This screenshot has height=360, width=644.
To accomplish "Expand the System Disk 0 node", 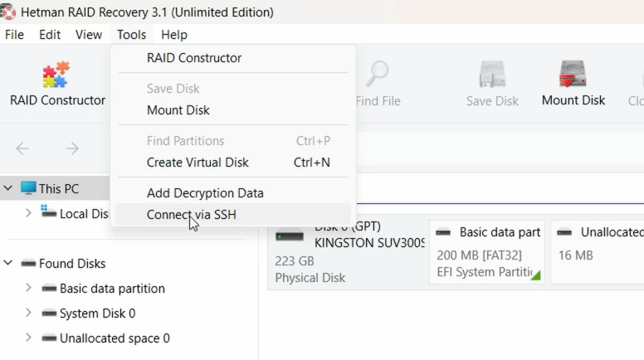I will [28, 313].
